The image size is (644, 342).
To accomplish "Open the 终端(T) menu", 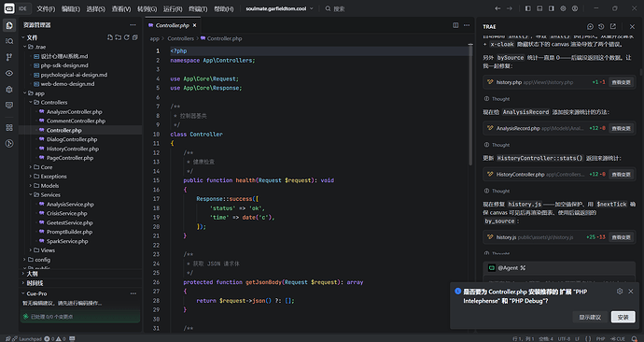I will [x=198, y=8].
